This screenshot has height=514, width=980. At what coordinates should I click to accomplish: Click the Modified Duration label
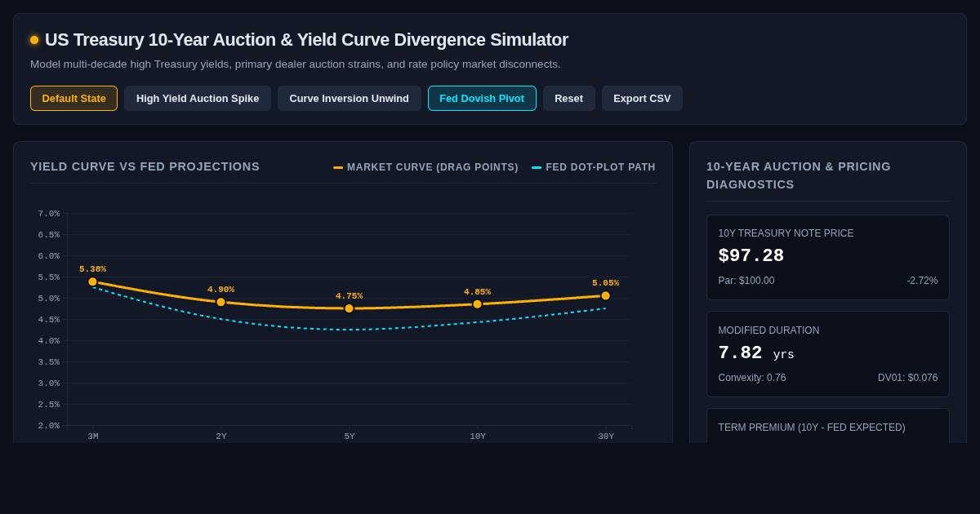click(x=768, y=330)
